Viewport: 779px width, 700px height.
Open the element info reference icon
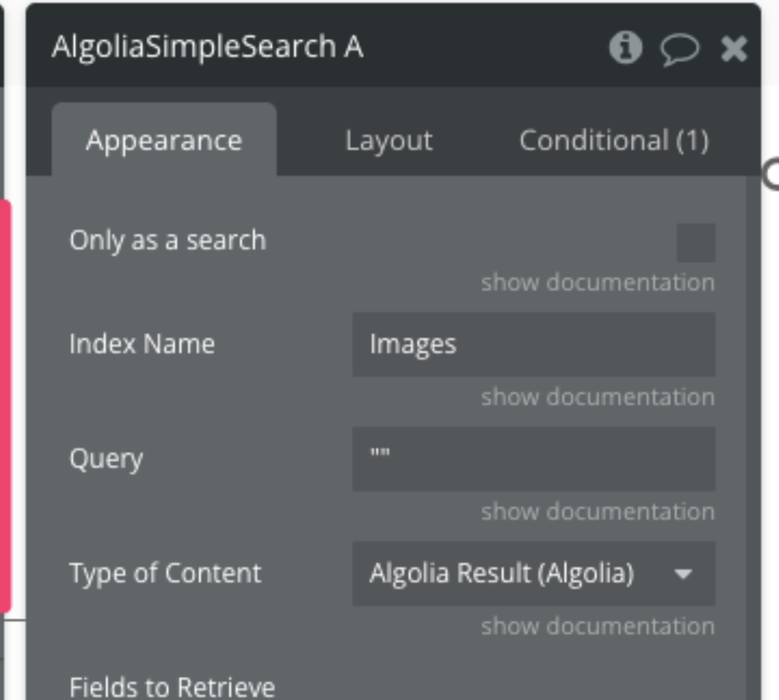click(625, 48)
